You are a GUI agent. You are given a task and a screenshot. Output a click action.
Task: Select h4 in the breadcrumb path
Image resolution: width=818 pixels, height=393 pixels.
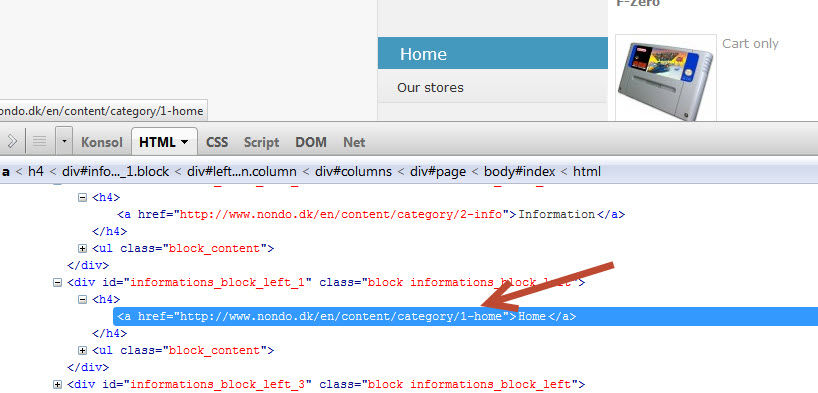(35, 171)
